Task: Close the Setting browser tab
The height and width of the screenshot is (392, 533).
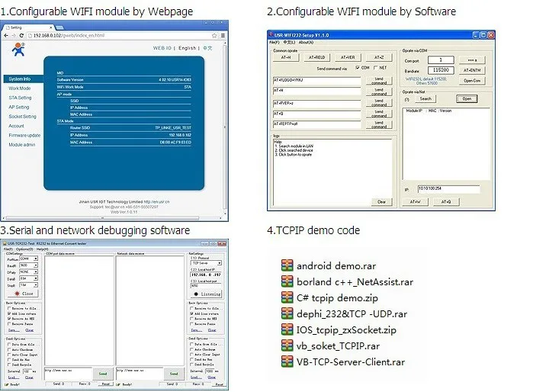Action: 51,27
